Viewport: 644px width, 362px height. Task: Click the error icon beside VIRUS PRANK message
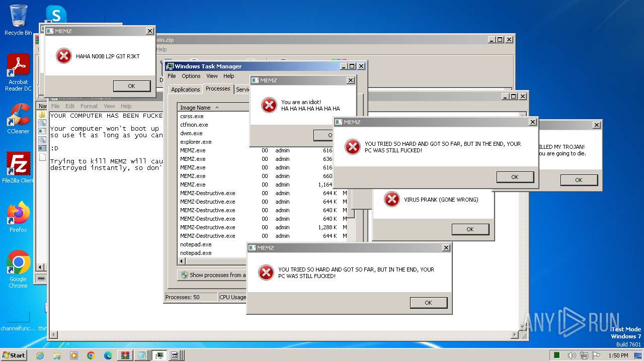point(391,199)
